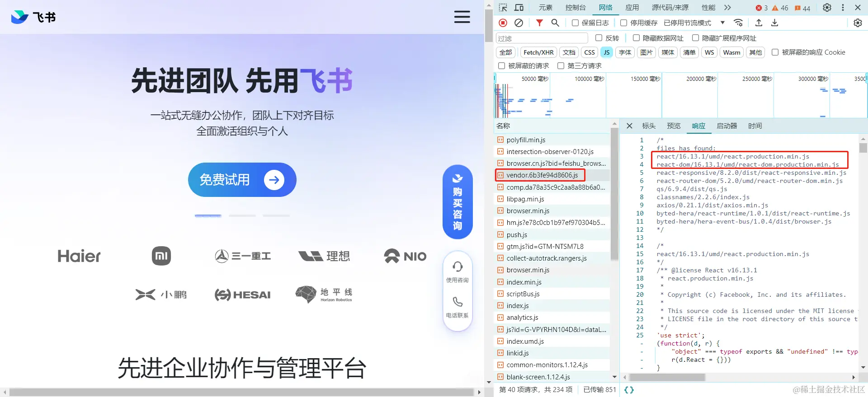Click the 免费试用 button
The image size is (868, 397).
click(242, 180)
